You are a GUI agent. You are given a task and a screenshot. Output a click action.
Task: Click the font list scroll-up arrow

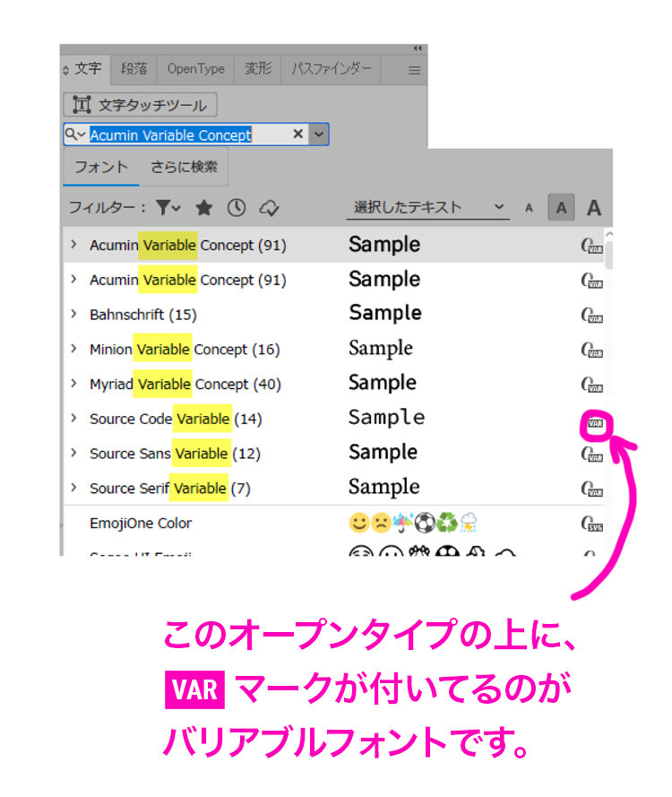click(609, 234)
